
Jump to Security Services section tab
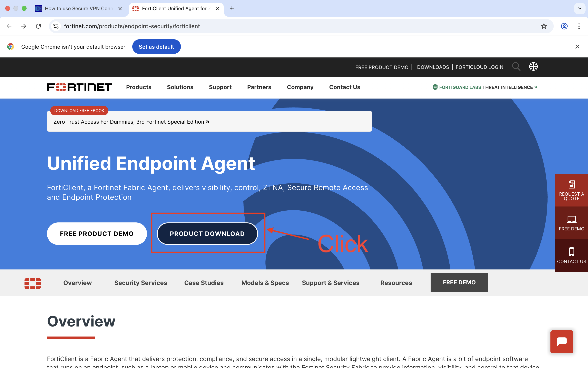[141, 283]
